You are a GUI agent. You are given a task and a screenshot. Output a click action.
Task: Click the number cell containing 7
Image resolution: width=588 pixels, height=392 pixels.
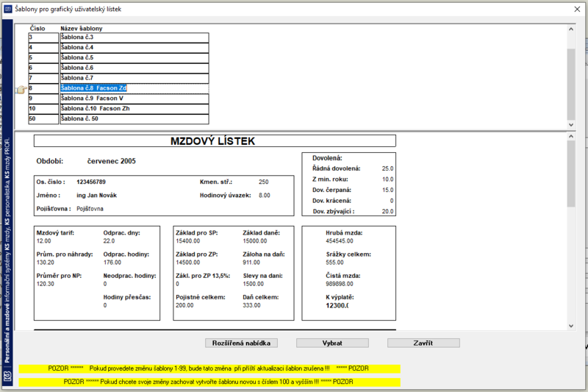tap(43, 78)
